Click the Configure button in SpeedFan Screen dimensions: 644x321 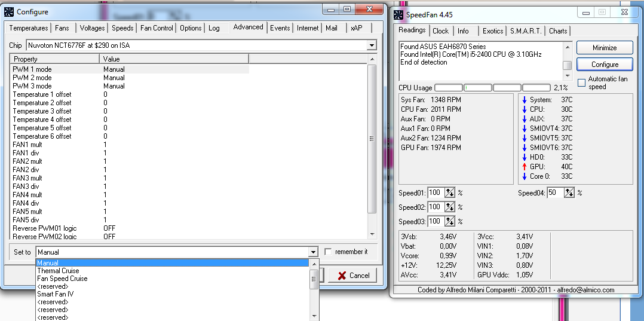click(x=605, y=65)
